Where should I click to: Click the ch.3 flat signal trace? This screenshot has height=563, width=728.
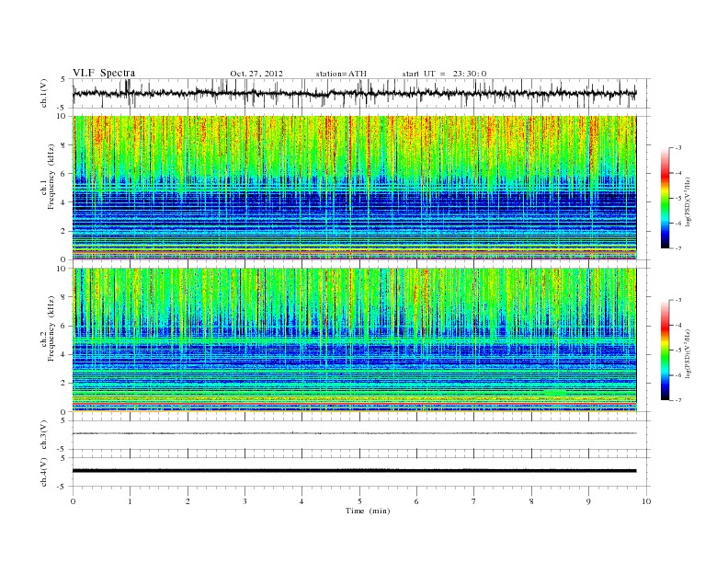[x=354, y=433]
